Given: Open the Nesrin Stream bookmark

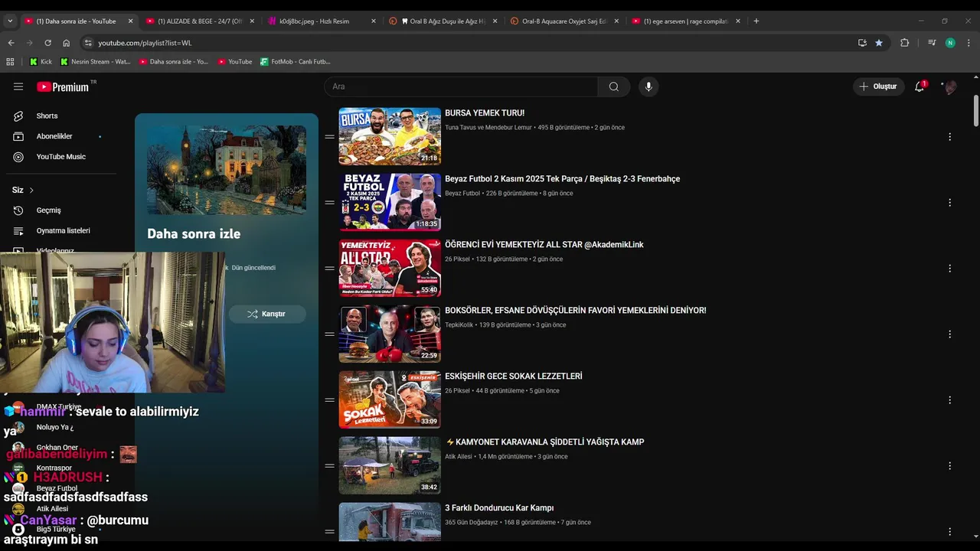Looking at the screenshot, I should (96, 61).
